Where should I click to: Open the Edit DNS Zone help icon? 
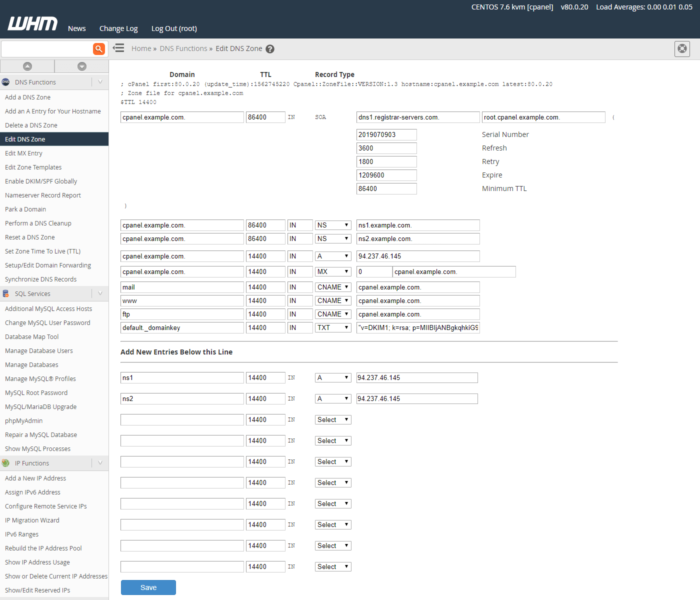pos(270,49)
